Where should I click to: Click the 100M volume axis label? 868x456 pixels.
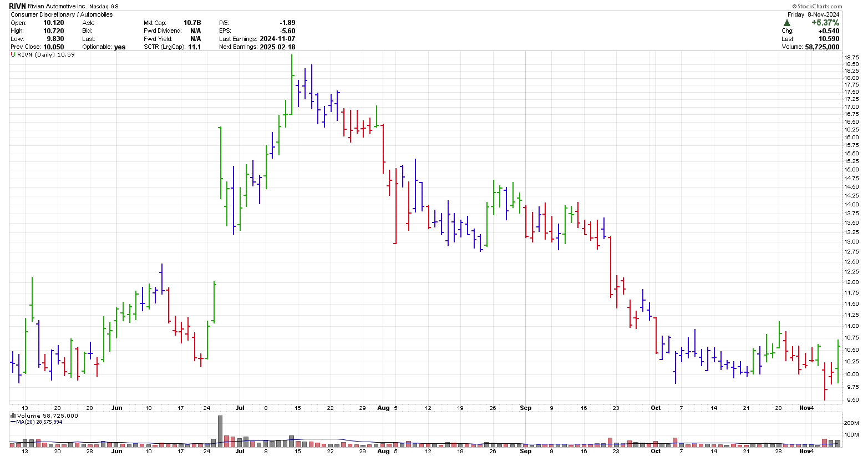(851, 435)
